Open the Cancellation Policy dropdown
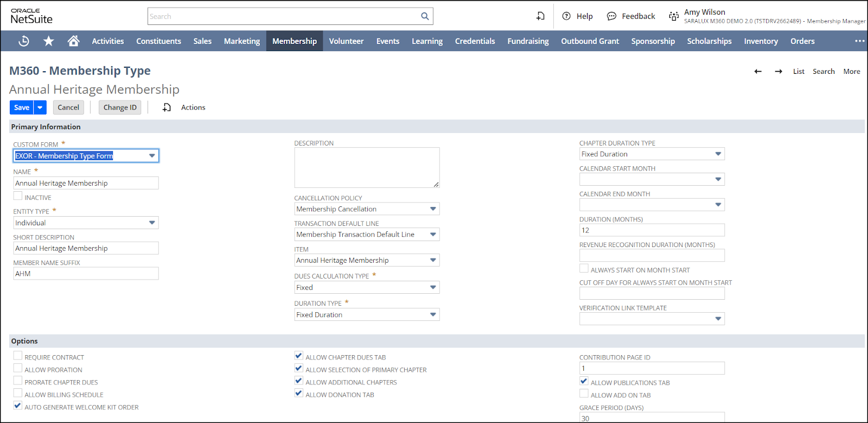The width and height of the screenshot is (868, 423). click(433, 209)
